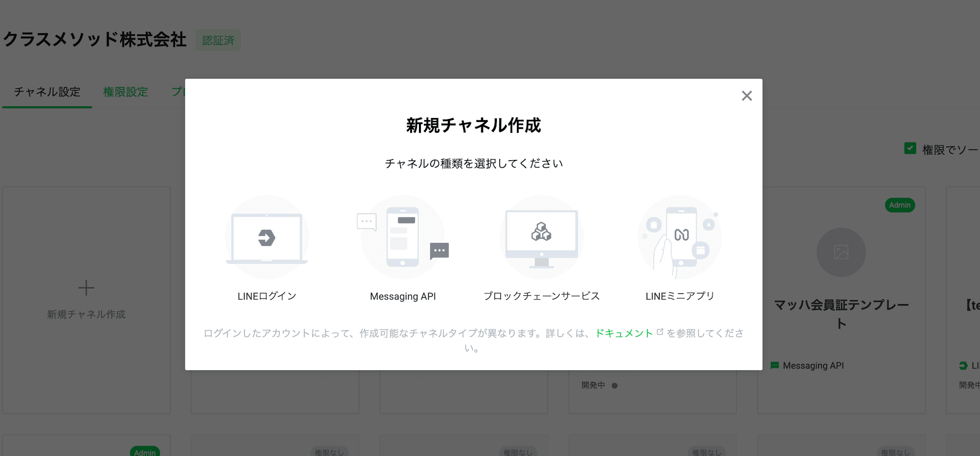Click the LINEミニアプリ label
The image size is (980, 456).
[680, 296]
